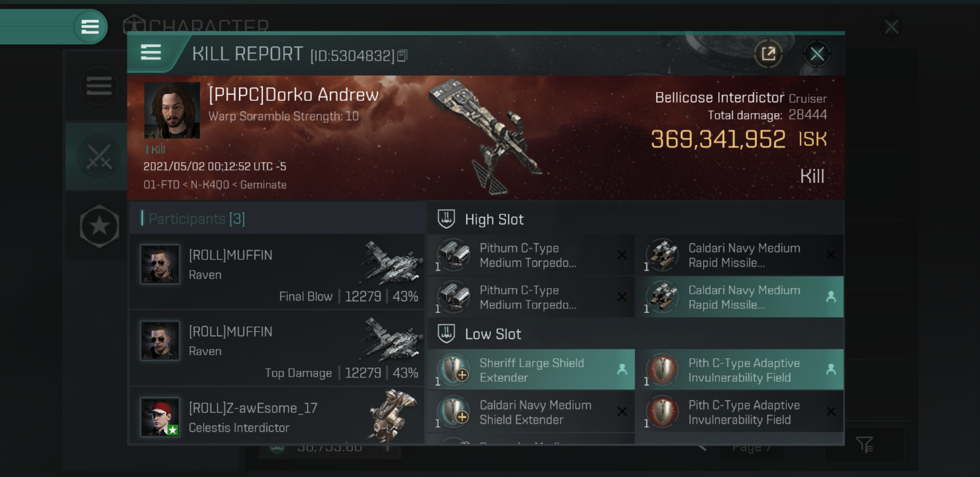View Dorko Andrew's portrait
Viewport: 980px width, 477px height.
click(172, 110)
